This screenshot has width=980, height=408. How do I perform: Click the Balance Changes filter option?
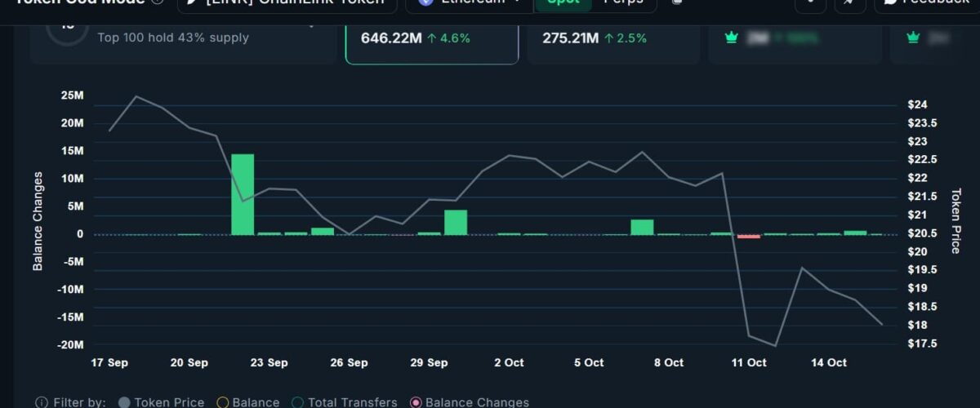[x=416, y=402]
